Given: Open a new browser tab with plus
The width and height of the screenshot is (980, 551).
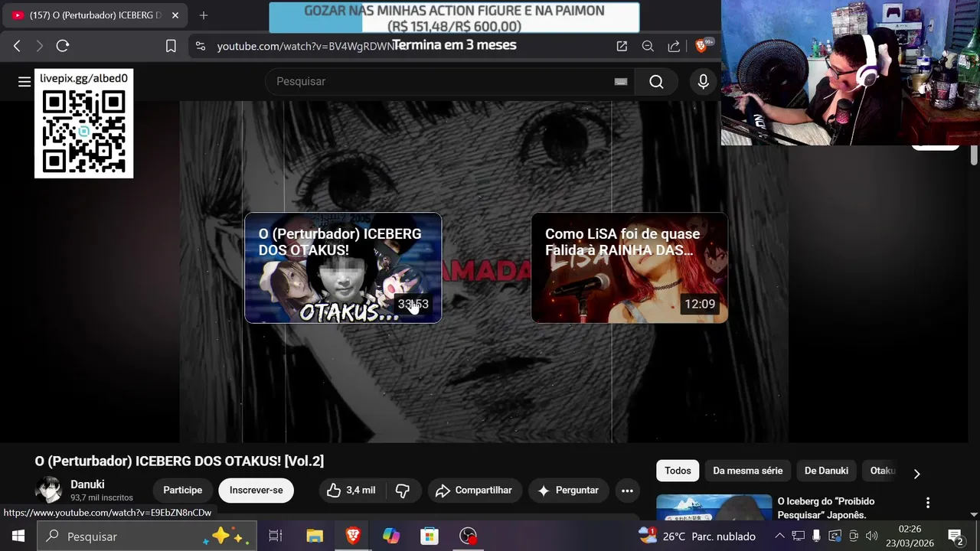Looking at the screenshot, I should click(204, 15).
